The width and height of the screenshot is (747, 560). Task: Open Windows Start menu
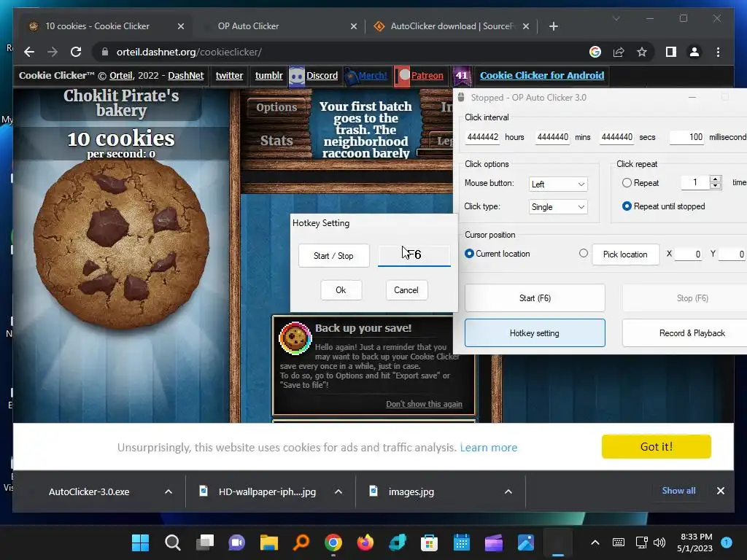(140, 542)
